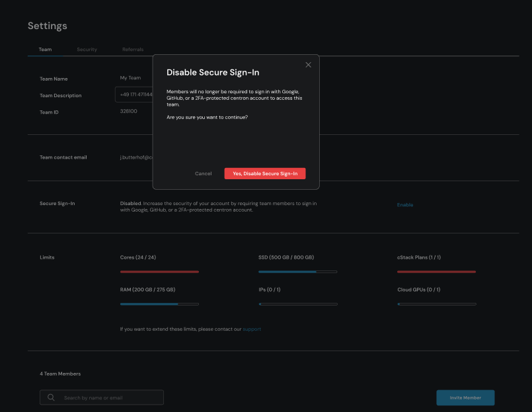Open the support link under Limits
This screenshot has height=412, width=532.
pyautogui.click(x=252, y=329)
